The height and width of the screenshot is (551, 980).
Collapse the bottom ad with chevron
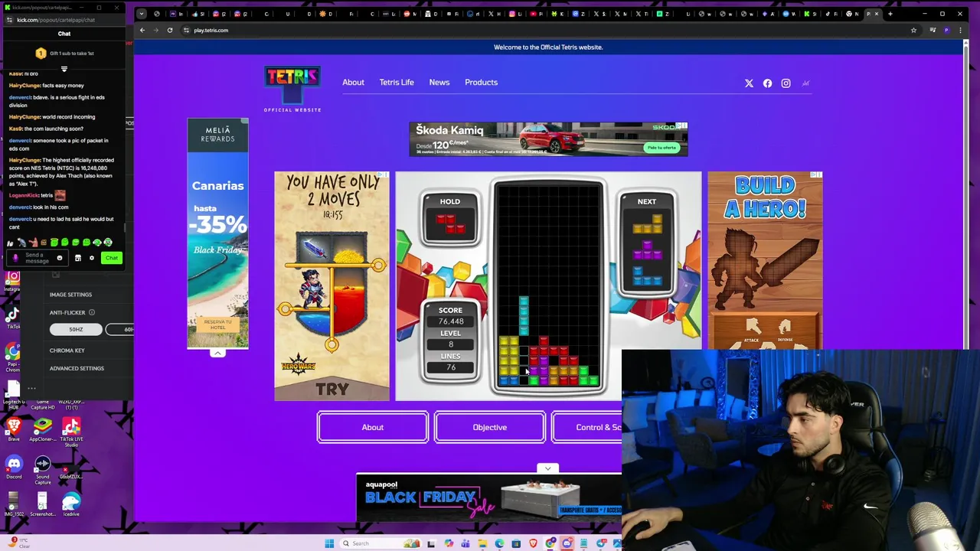(547, 468)
